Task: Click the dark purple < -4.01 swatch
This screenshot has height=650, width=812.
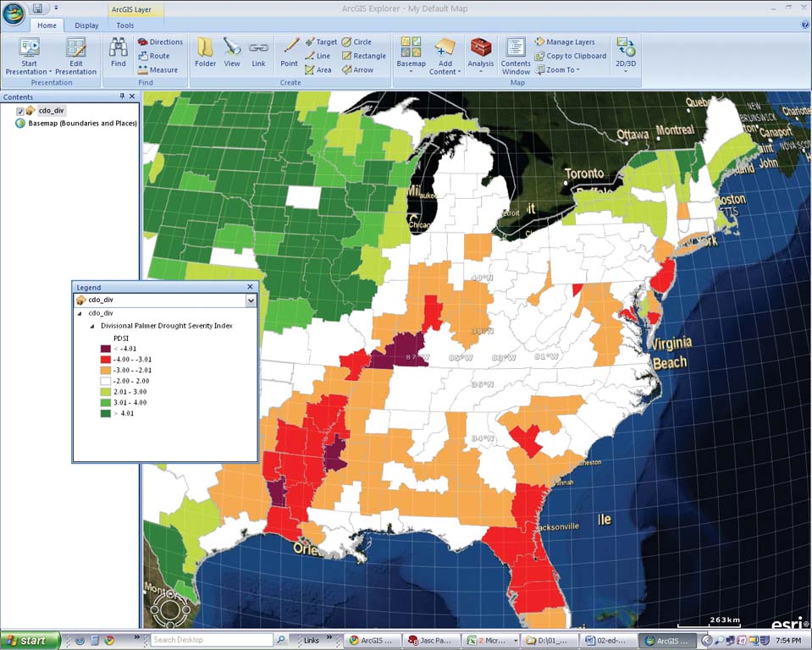Action: pos(106,349)
